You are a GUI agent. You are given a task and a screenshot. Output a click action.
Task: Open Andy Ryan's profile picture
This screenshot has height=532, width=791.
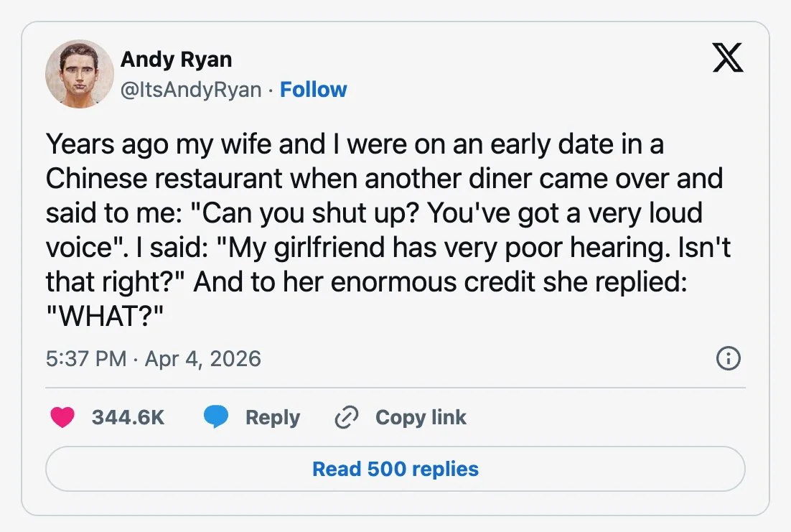click(x=80, y=74)
